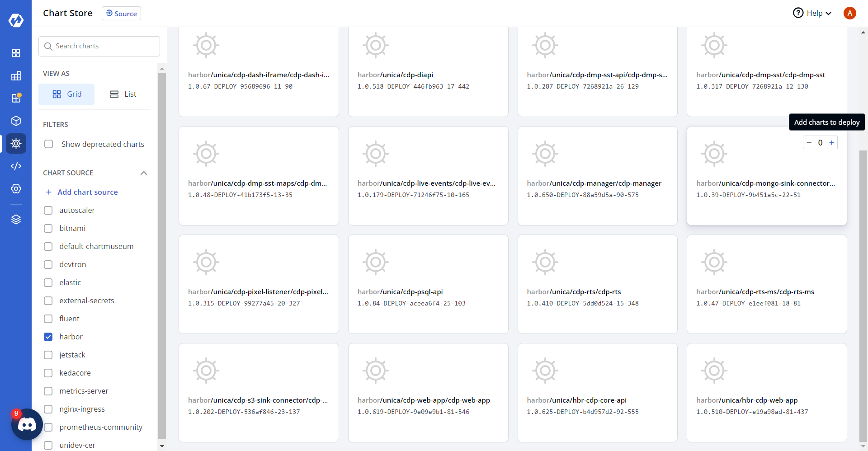Decrease chart count with minus stepper
This screenshot has width=868, height=451.
(809, 143)
